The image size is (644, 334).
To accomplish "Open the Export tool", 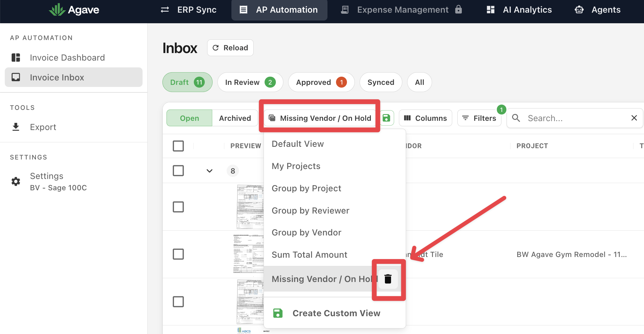I will tap(73, 127).
